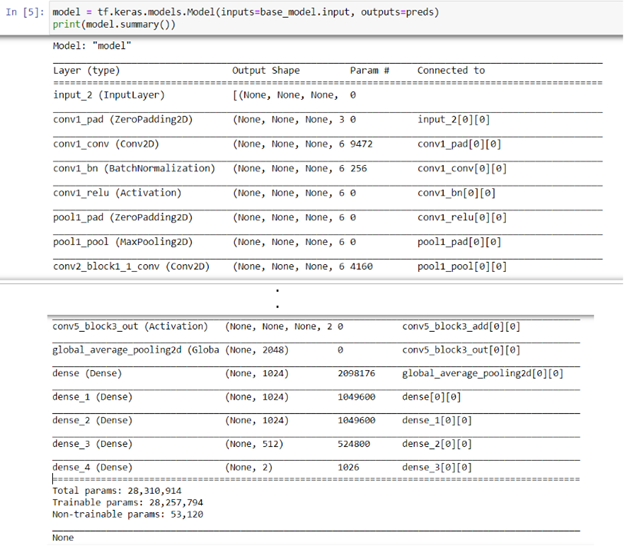Click dense_3[0][0] connection entry
This screenshot has width=624, height=546.
[437, 468]
